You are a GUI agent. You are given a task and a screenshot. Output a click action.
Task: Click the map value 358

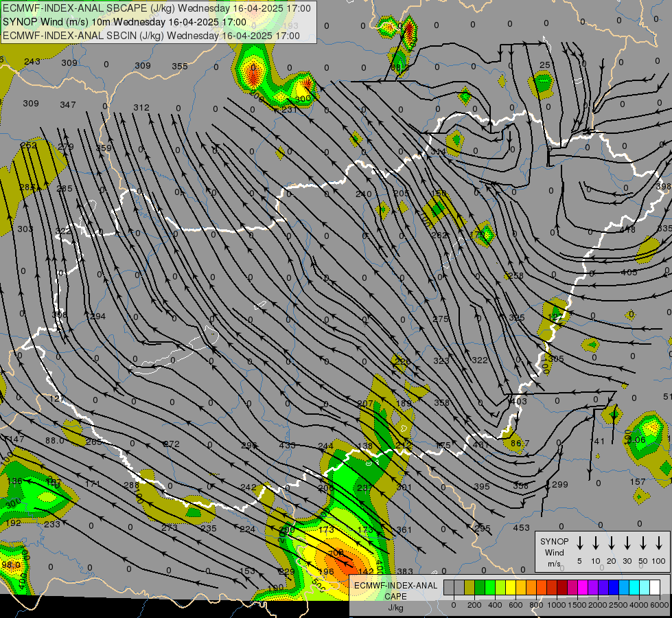click(442, 402)
